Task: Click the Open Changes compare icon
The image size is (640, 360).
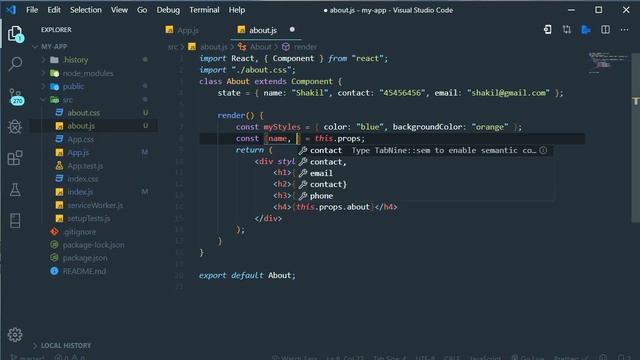Action: pyautogui.click(x=567, y=29)
